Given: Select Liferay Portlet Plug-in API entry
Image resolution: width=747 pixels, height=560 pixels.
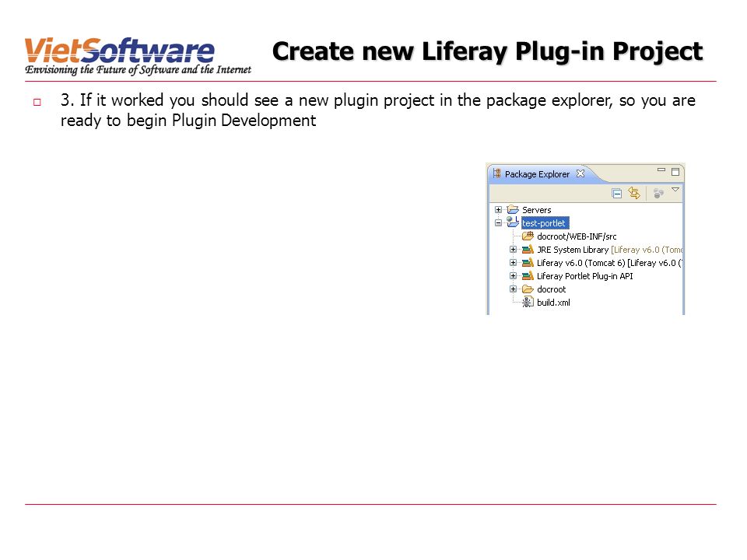Looking at the screenshot, I should coord(584,276).
